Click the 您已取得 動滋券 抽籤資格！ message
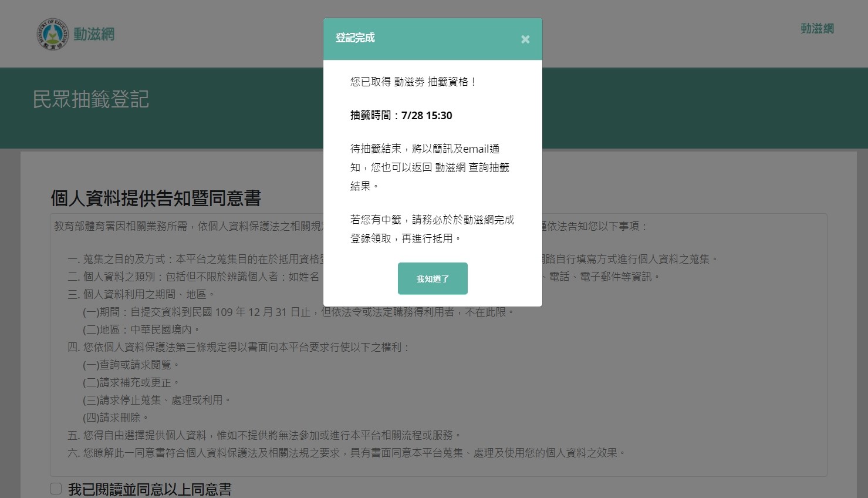 [414, 82]
